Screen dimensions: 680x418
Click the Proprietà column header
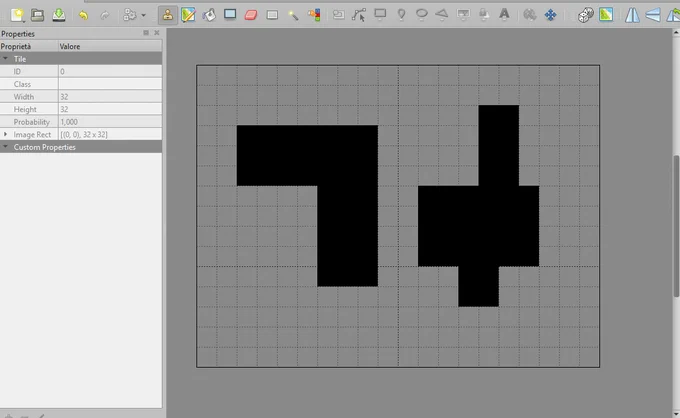pos(29,46)
